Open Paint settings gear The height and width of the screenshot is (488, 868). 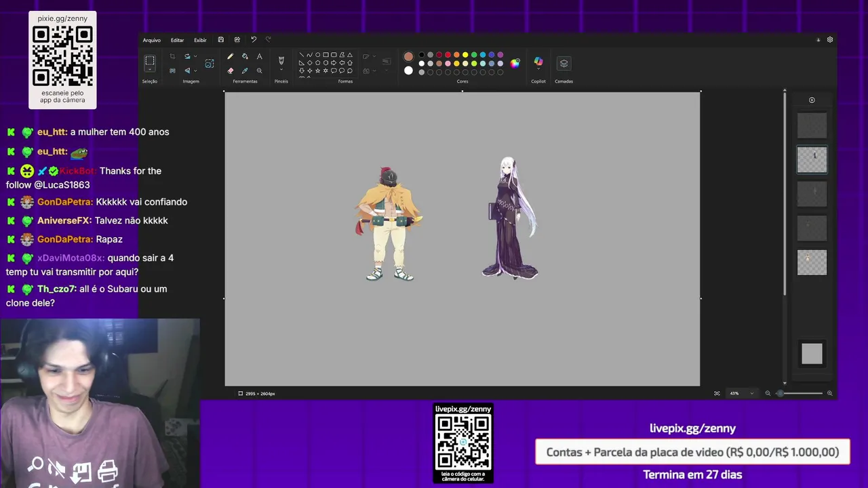pos(829,40)
